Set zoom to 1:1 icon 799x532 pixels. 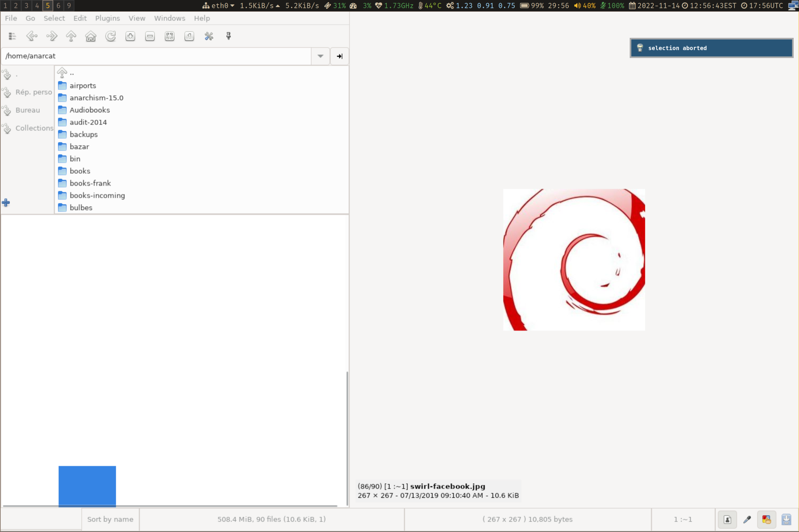[189, 36]
